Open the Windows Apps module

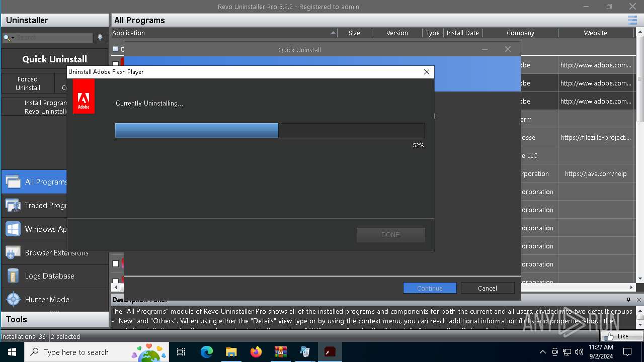click(34, 229)
